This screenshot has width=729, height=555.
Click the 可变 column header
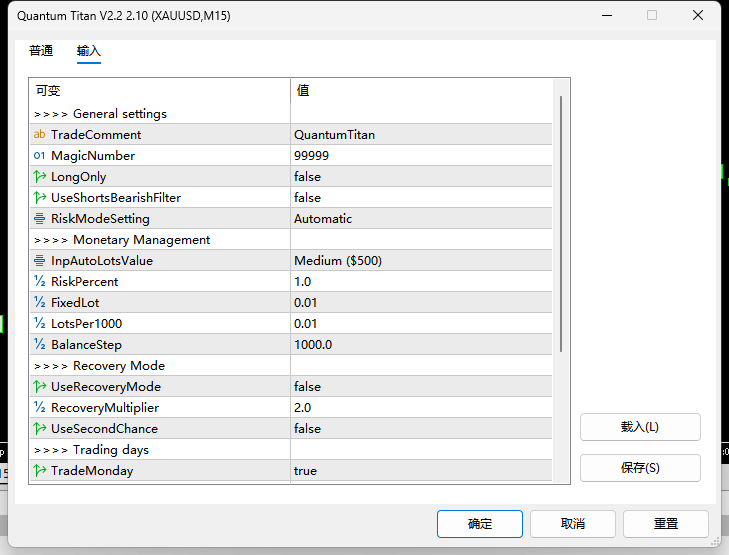point(160,90)
